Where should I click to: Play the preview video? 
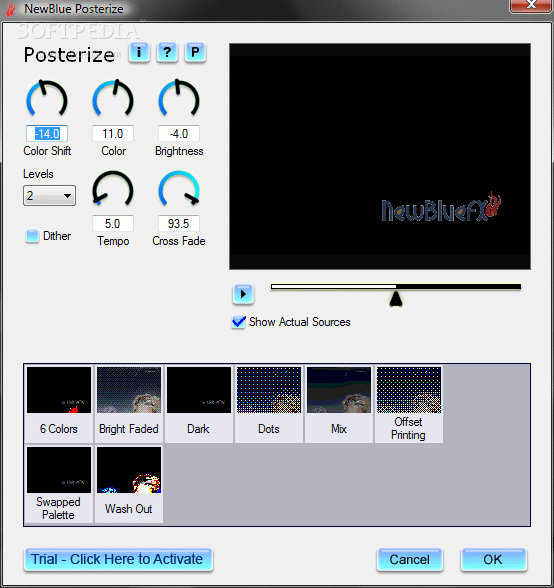[243, 294]
